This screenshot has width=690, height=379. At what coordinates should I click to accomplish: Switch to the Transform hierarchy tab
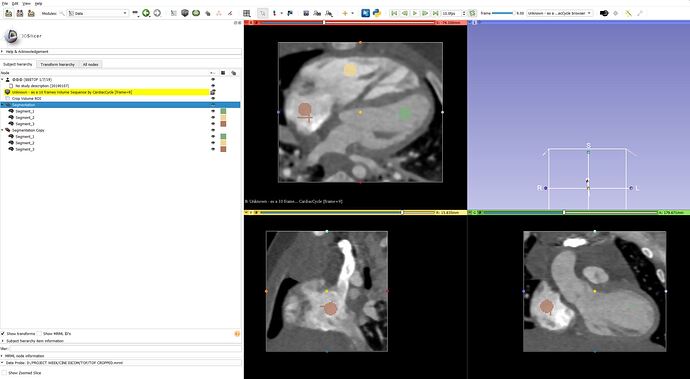click(x=58, y=64)
